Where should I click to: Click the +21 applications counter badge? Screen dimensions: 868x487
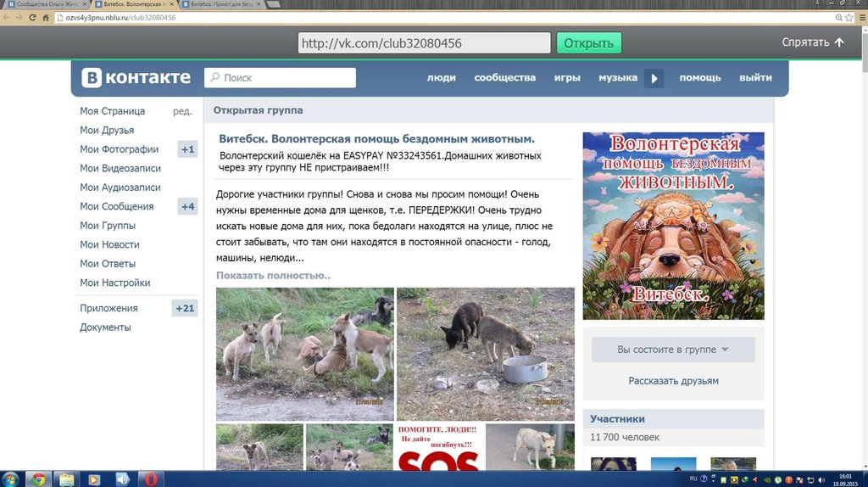pos(185,308)
